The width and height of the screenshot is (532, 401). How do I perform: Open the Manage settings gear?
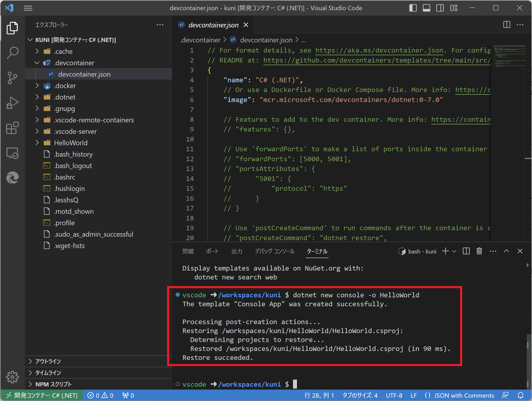[12, 377]
